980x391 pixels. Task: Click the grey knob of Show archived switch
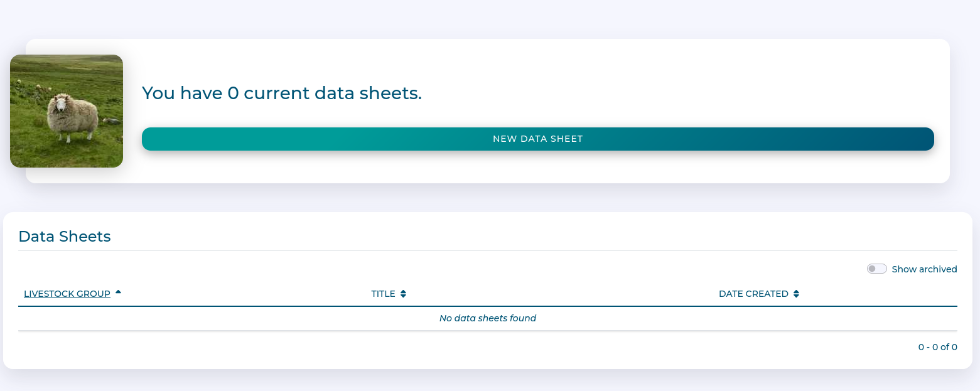click(872, 269)
